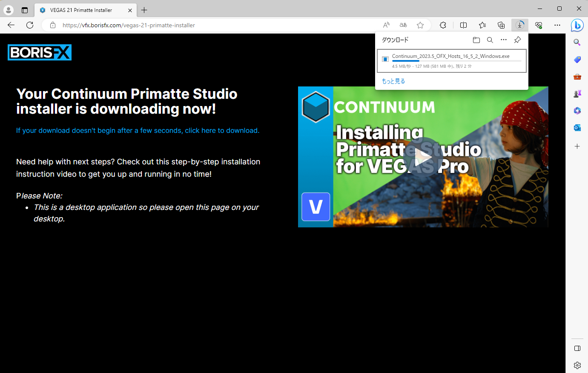Add a sidebar app with the plus icon
The height and width of the screenshot is (373, 588).
coord(577,146)
